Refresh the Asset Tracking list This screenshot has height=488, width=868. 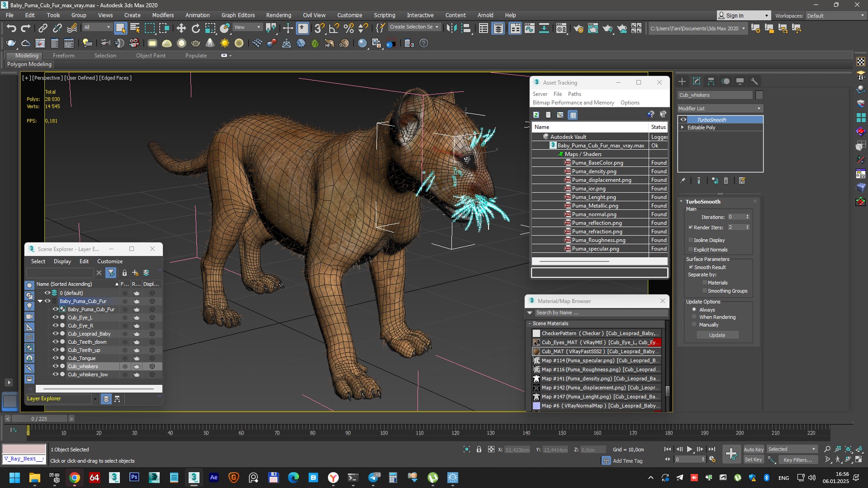pyautogui.click(x=536, y=115)
